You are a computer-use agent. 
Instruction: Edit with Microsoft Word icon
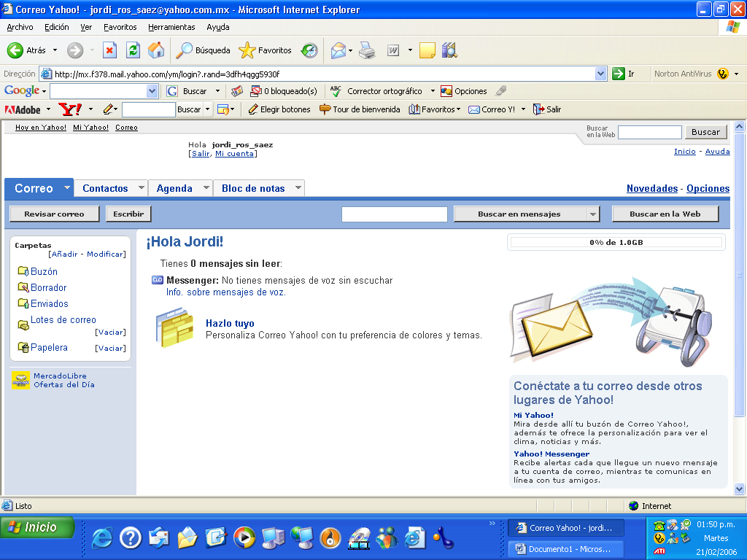pyautogui.click(x=393, y=50)
